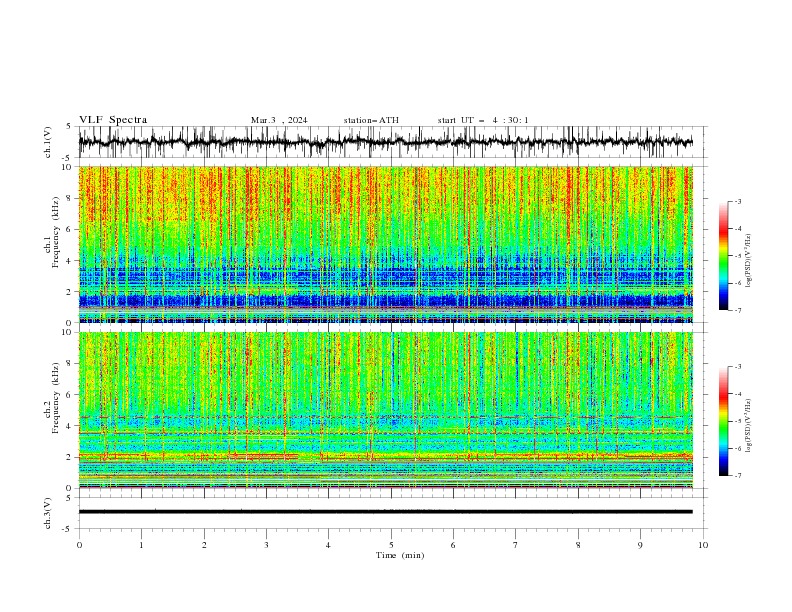Click the ch.2 spectrogram panel
Screen dimensions: 792x612
[385, 410]
